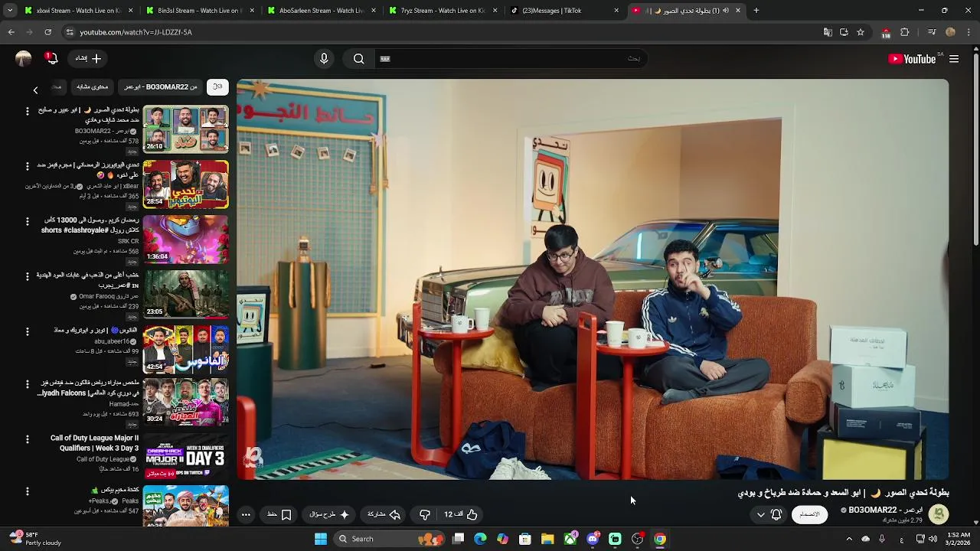Open the 28:54 xBear challenge thumbnail
The image size is (980, 551).
tap(186, 184)
